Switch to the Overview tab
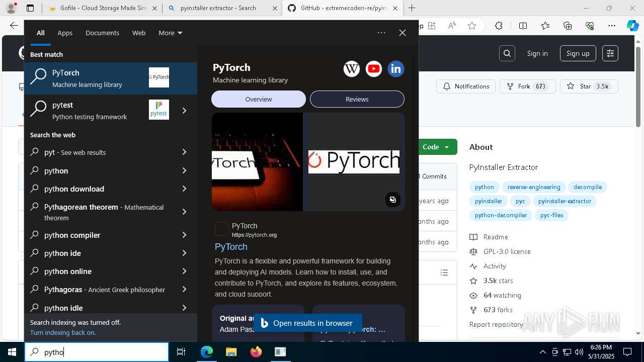The image size is (644, 362). tap(259, 99)
